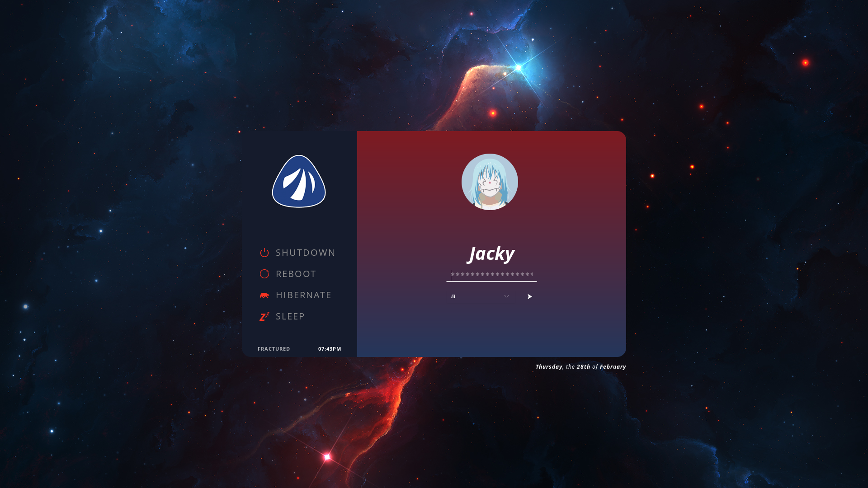
Task: Expand the session chevron dropdown arrow
Action: [506, 296]
